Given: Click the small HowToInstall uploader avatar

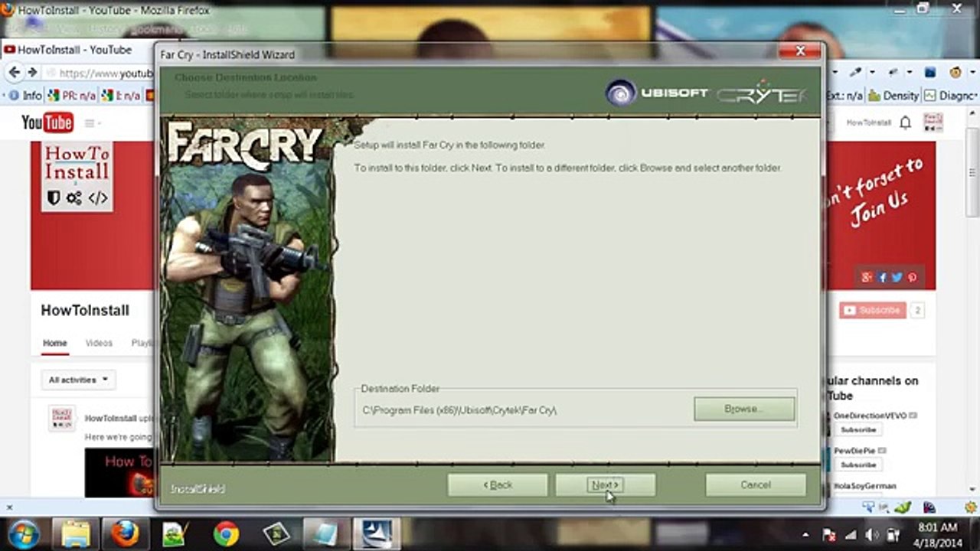Looking at the screenshot, I should (x=63, y=419).
